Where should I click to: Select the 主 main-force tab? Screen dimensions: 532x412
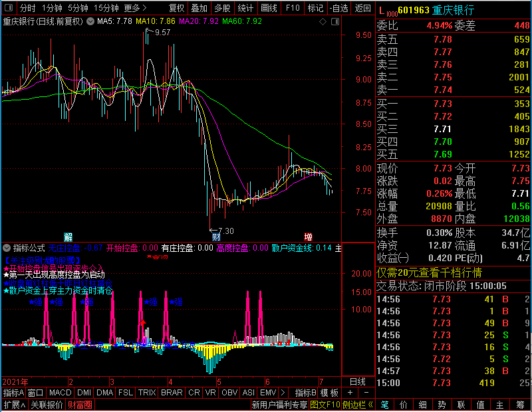pos(500,405)
